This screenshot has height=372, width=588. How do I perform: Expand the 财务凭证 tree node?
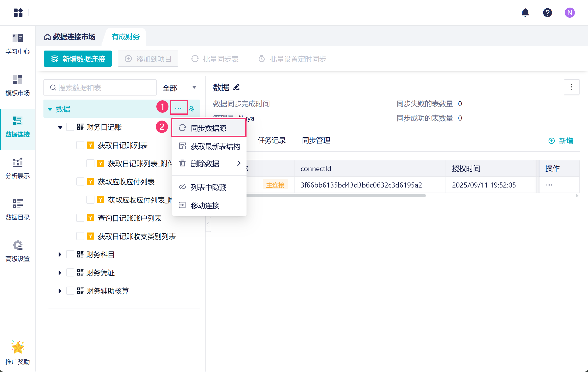[60, 273]
